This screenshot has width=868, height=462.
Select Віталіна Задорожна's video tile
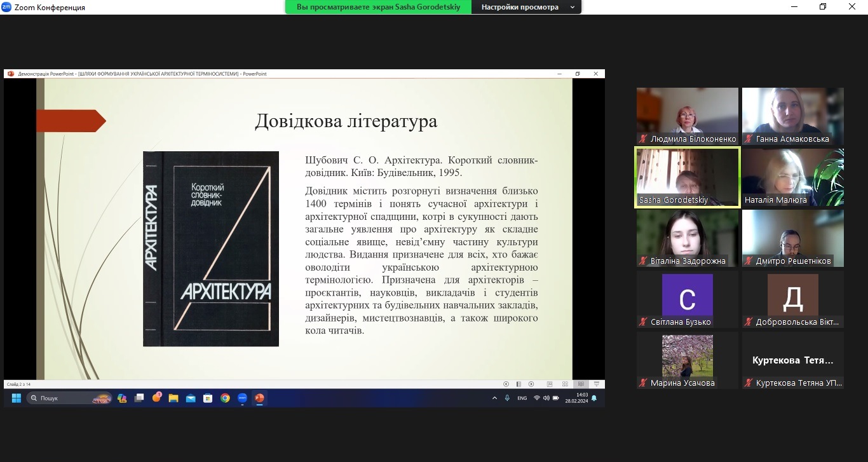688,238
